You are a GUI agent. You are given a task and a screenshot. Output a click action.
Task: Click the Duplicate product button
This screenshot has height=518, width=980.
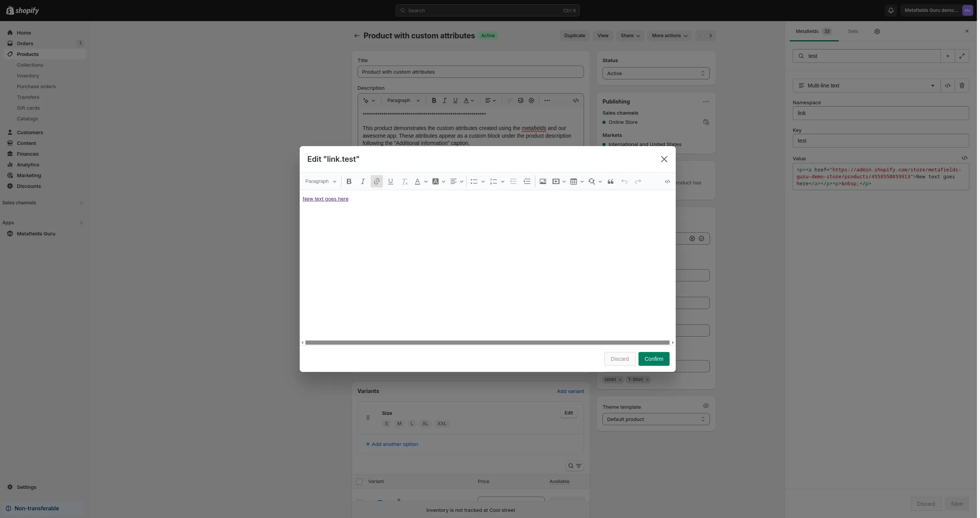(574, 36)
